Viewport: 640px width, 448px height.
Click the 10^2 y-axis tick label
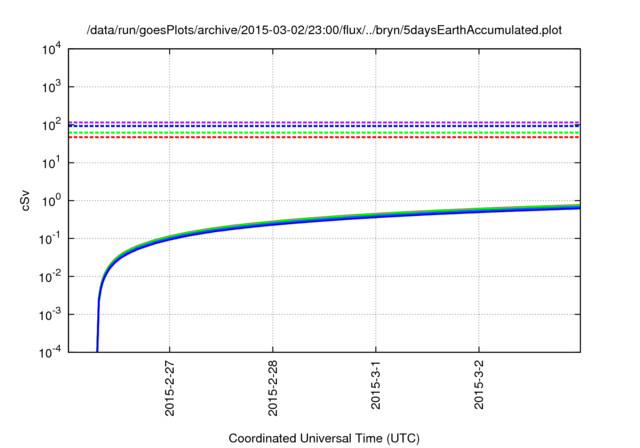click(52, 125)
